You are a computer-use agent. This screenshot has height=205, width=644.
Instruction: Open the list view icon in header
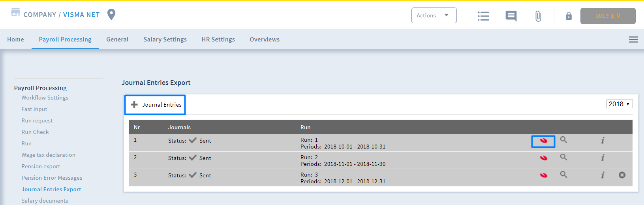(x=483, y=16)
